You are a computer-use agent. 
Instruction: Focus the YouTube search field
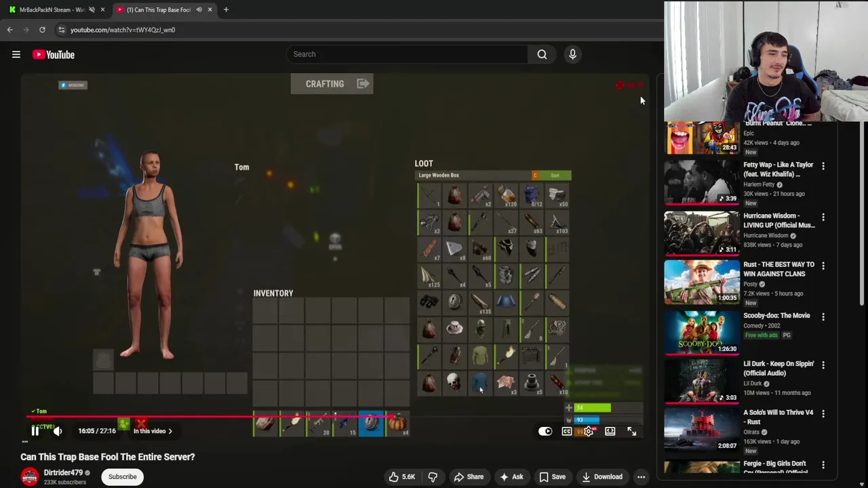click(407, 54)
